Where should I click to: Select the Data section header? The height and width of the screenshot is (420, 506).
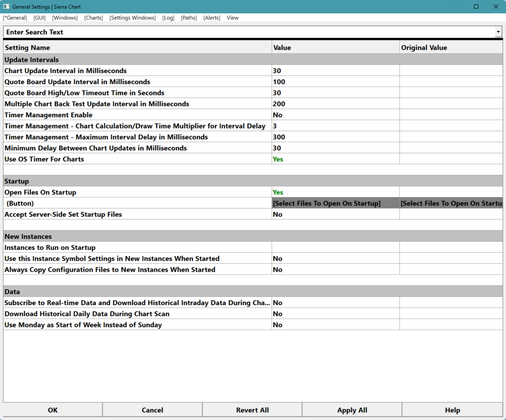(253, 292)
